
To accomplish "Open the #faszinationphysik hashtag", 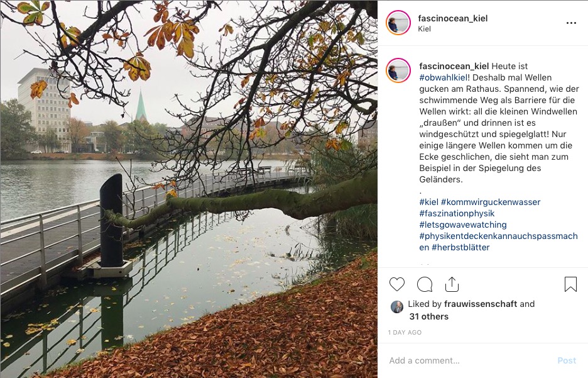I will (x=457, y=213).
